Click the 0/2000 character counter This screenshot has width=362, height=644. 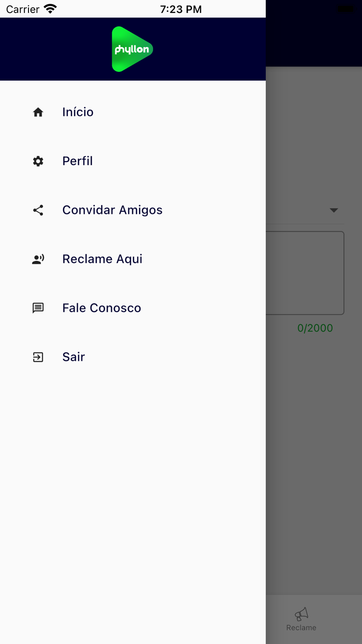point(315,328)
